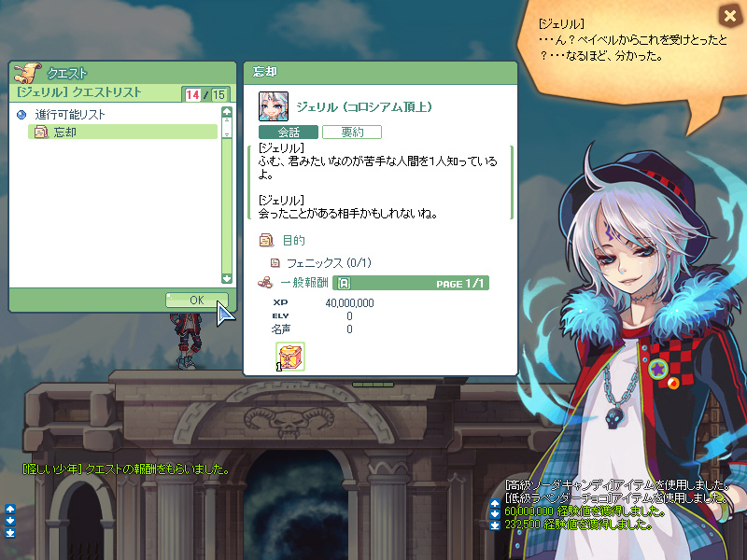The width and height of the screenshot is (747, 560).
Task: Click the 高級ソーダキャンディ item-used log line
Action: click(618, 485)
